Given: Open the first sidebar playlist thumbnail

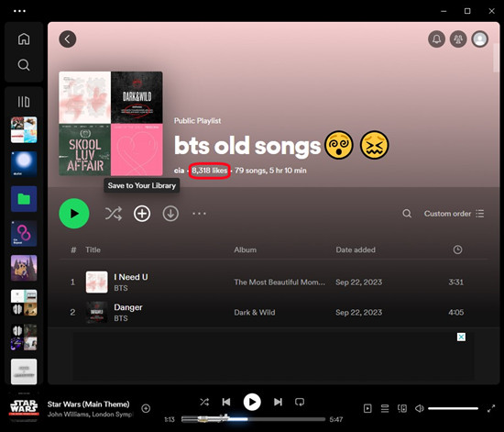Looking at the screenshot, I should coord(24,130).
